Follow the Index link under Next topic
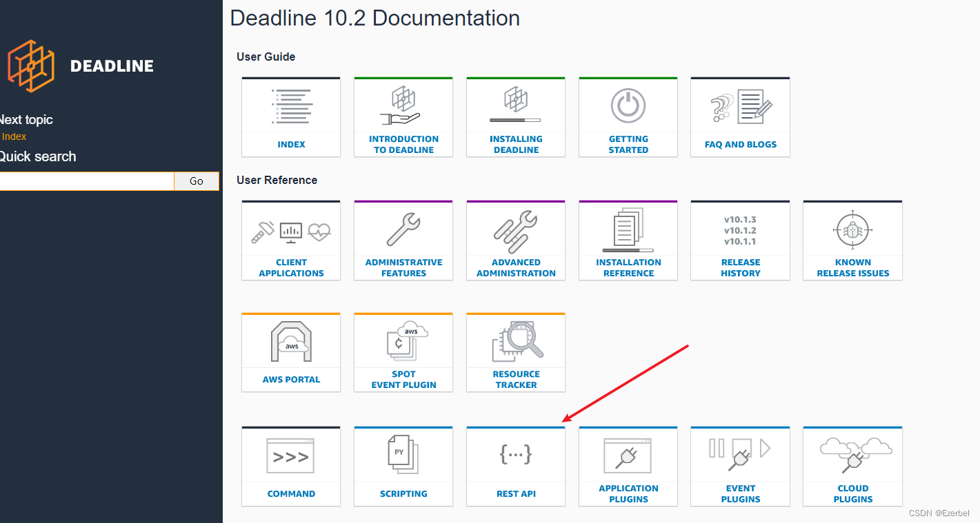This screenshot has width=980, height=523. point(14,136)
